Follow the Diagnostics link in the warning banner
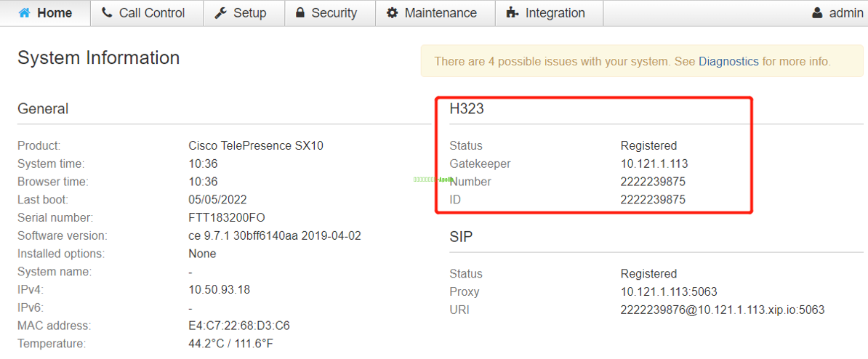 coord(728,62)
